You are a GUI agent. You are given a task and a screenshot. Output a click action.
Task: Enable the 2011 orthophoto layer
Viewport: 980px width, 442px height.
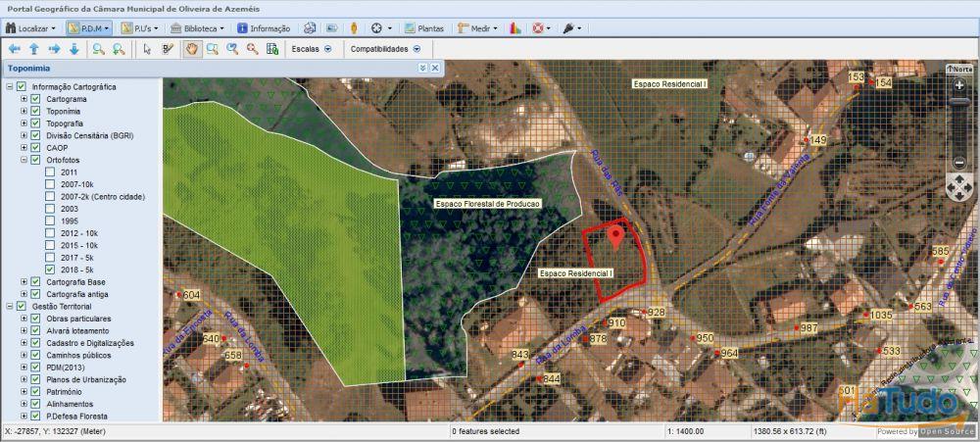point(50,172)
